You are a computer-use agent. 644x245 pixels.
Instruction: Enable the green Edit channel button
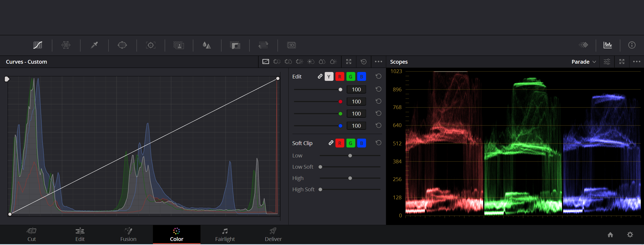pos(350,77)
